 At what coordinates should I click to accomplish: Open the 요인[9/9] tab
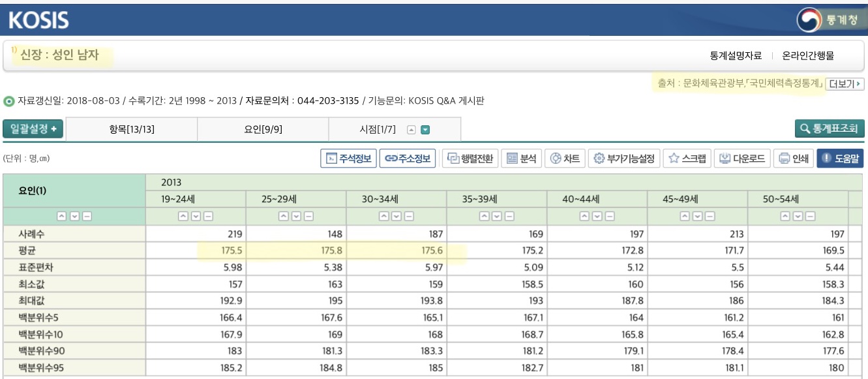263,129
